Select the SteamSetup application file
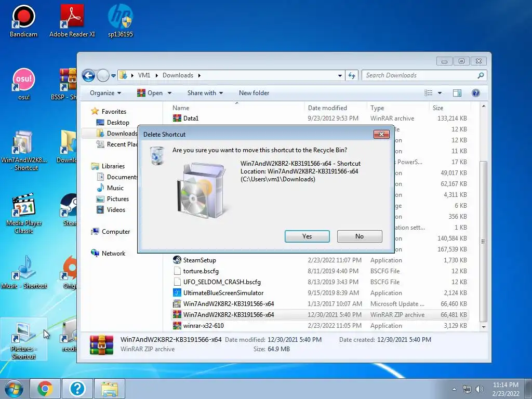 320,260
